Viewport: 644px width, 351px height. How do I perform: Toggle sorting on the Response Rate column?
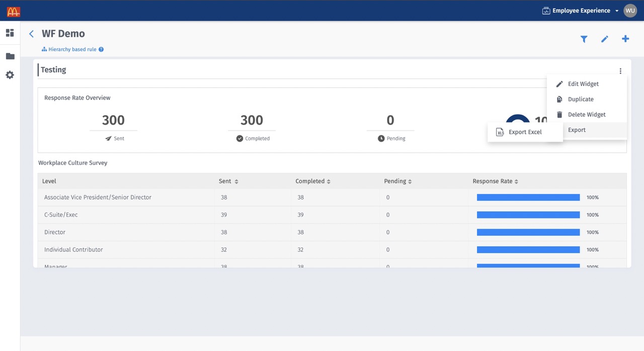click(x=516, y=181)
